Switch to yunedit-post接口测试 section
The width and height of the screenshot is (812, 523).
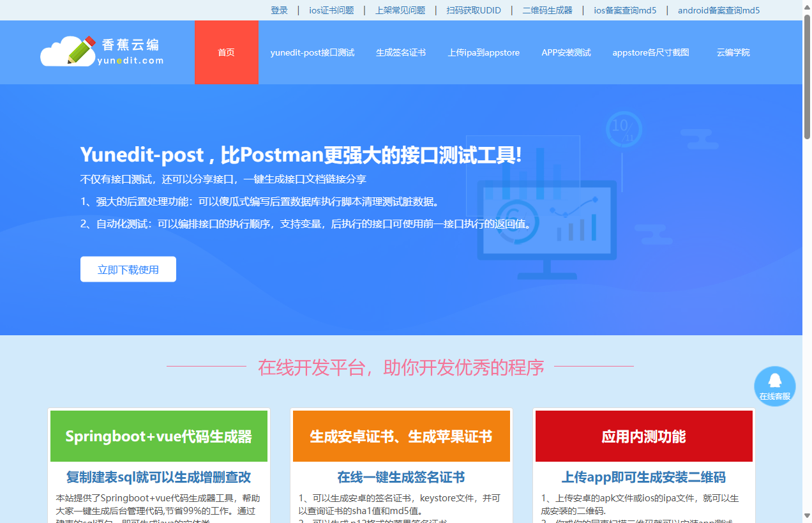pos(312,52)
